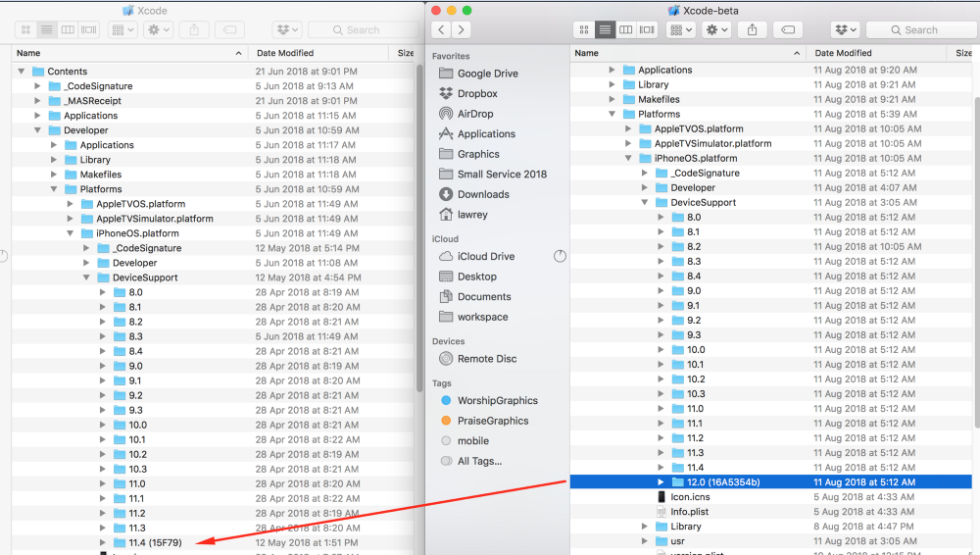Click Search field in Xcode-beta window

coord(922,29)
